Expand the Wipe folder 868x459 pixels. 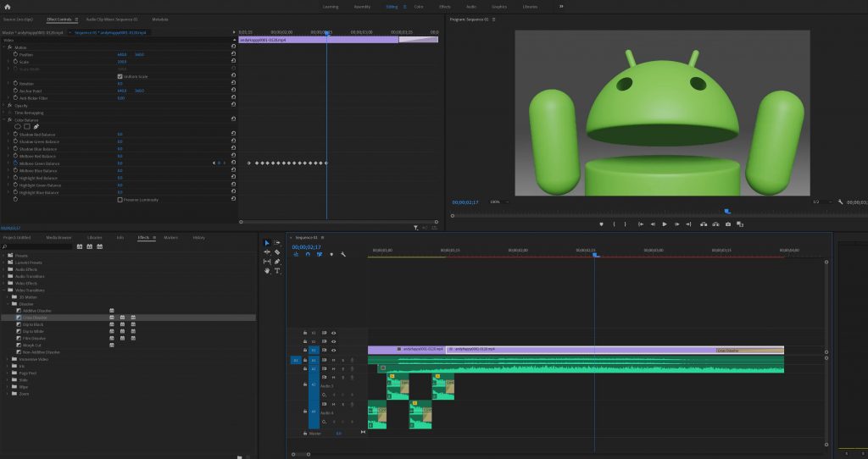click(x=8, y=387)
